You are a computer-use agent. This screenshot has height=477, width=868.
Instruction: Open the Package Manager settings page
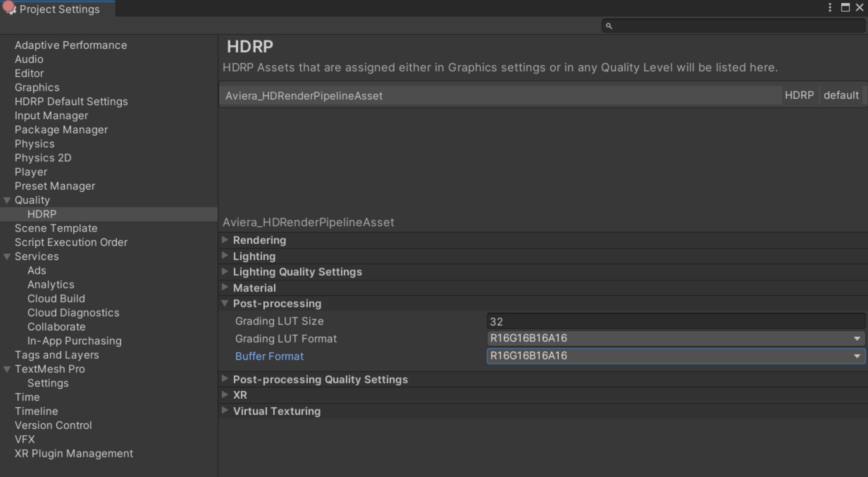pos(61,129)
